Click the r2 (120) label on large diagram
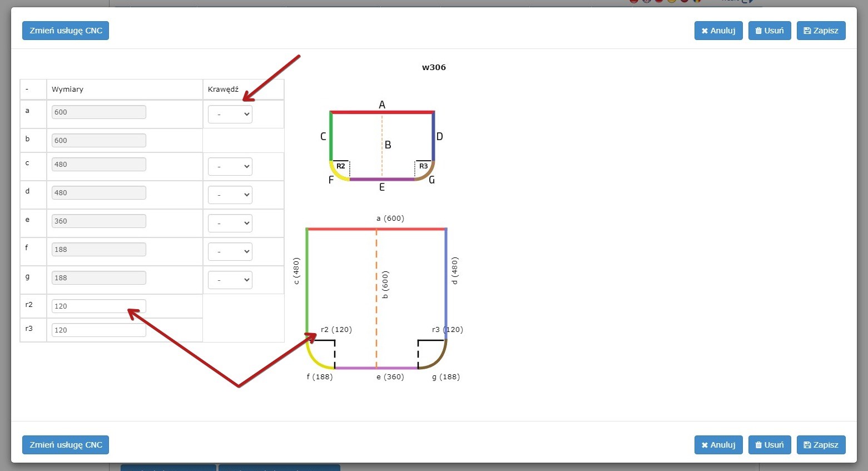The height and width of the screenshot is (471, 868). click(336, 329)
